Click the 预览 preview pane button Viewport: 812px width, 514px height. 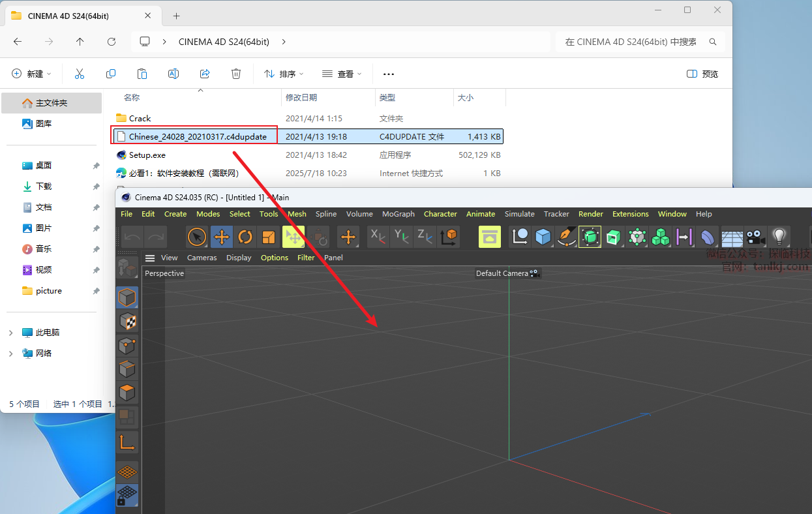[x=702, y=74]
